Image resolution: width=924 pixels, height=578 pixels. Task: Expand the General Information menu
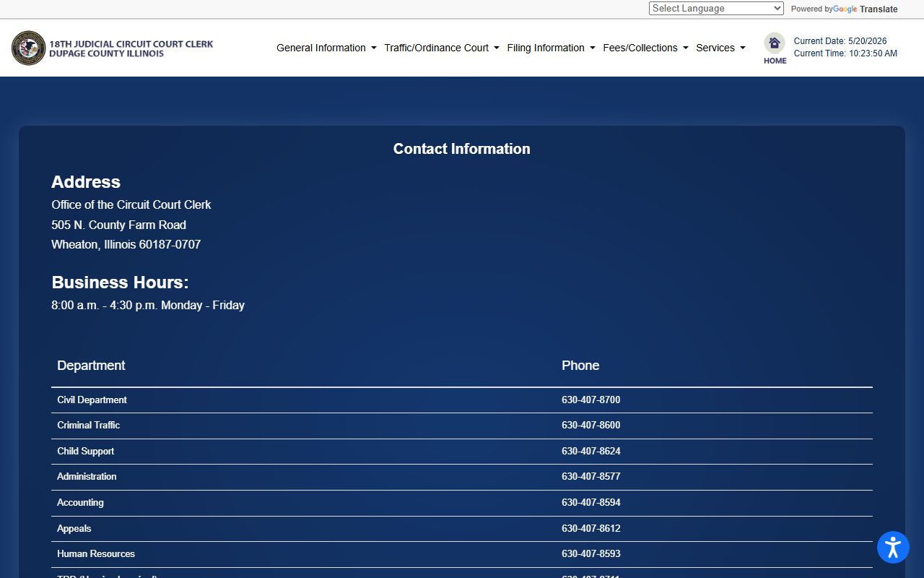click(x=326, y=48)
